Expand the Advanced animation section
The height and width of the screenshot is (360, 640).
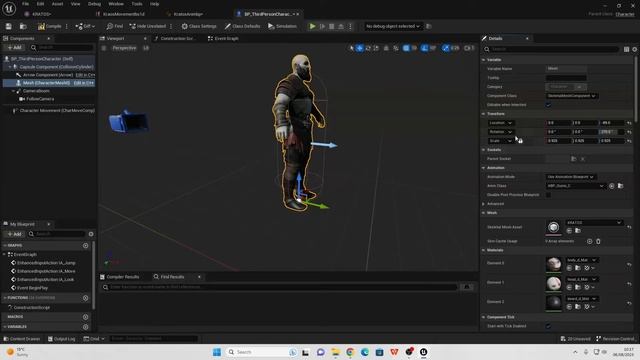point(483,204)
